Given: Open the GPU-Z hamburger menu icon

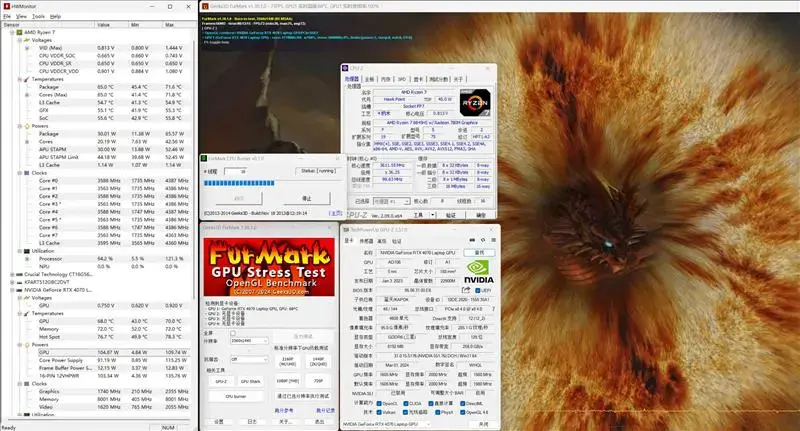Looking at the screenshot, I should [493, 240].
